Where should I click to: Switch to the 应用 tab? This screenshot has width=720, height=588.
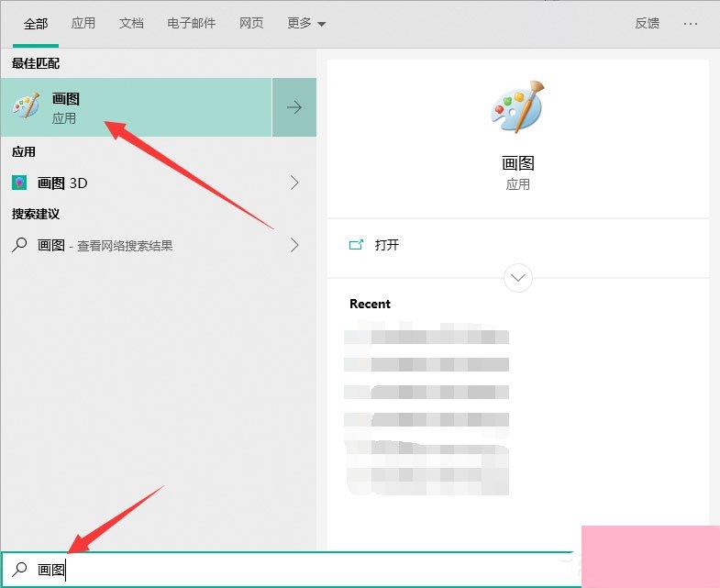(83, 23)
